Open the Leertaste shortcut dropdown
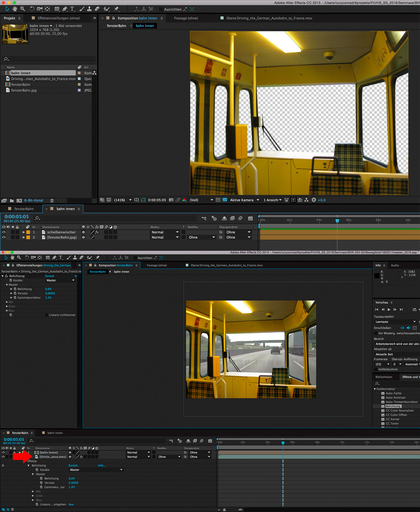Viewport: 420px width, 512px height. [x=395, y=322]
